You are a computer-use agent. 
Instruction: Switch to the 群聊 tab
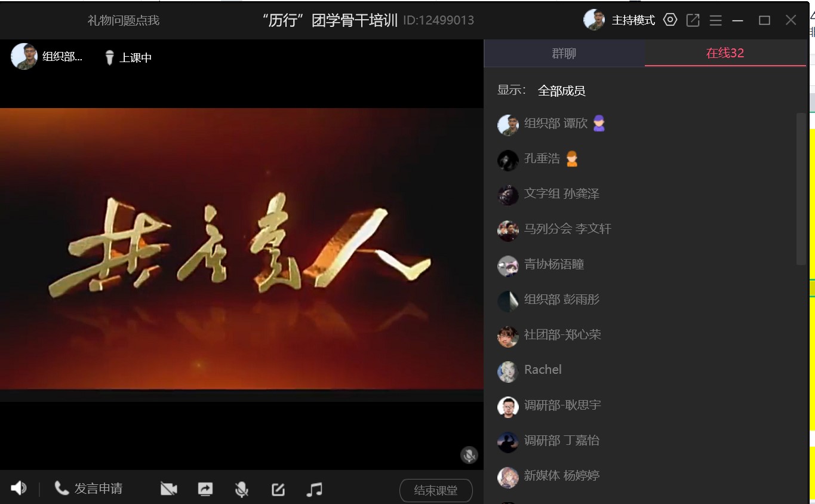[x=564, y=53]
